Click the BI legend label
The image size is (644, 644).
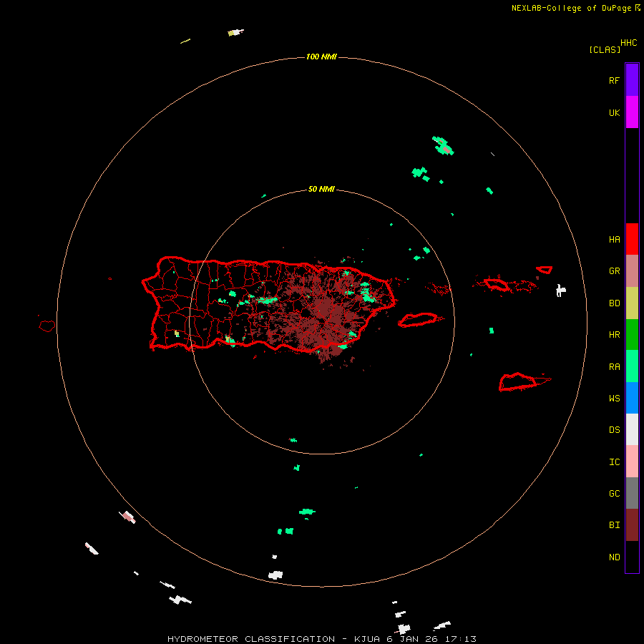(x=614, y=525)
